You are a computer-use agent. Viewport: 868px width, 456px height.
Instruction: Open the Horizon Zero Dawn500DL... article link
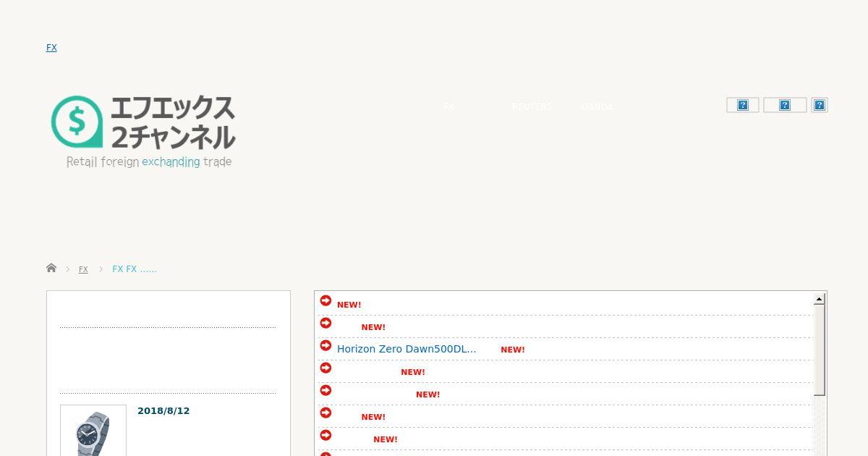pyautogui.click(x=407, y=349)
